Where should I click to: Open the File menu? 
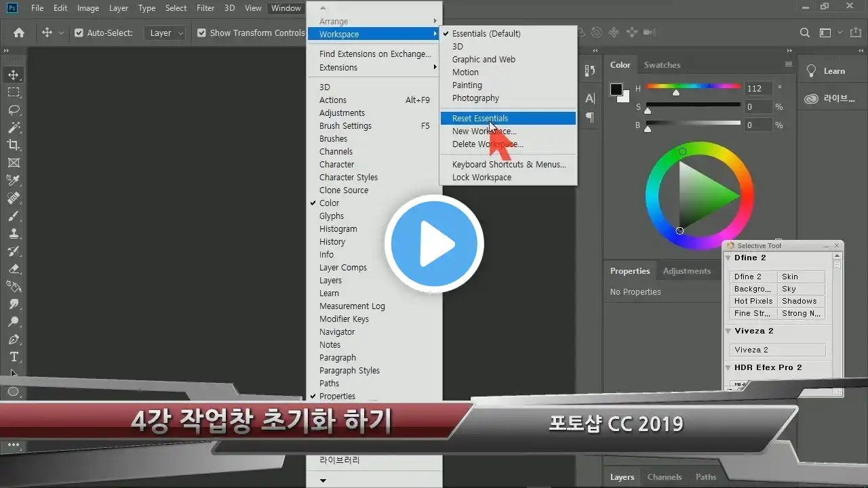coord(37,8)
